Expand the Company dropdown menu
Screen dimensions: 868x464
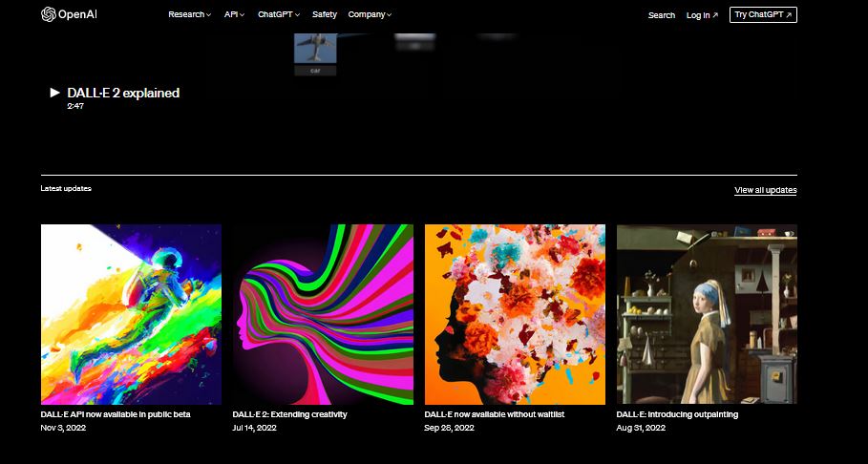pyautogui.click(x=370, y=15)
